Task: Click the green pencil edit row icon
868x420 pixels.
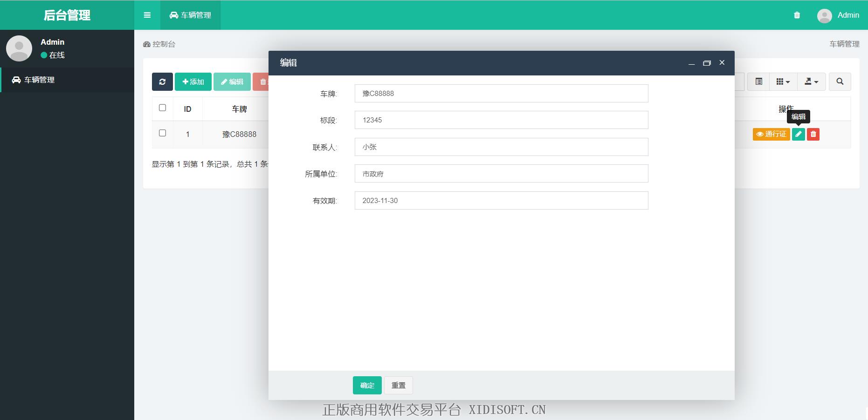Action: 799,134
